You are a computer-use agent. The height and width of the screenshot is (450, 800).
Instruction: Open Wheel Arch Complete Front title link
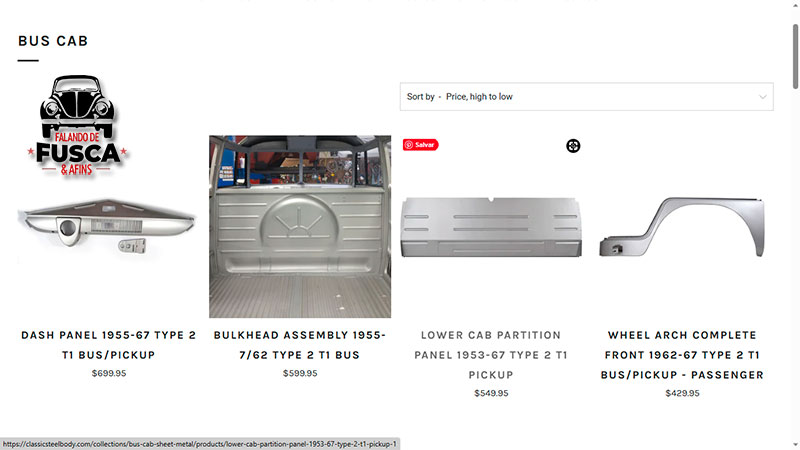point(682,355)
